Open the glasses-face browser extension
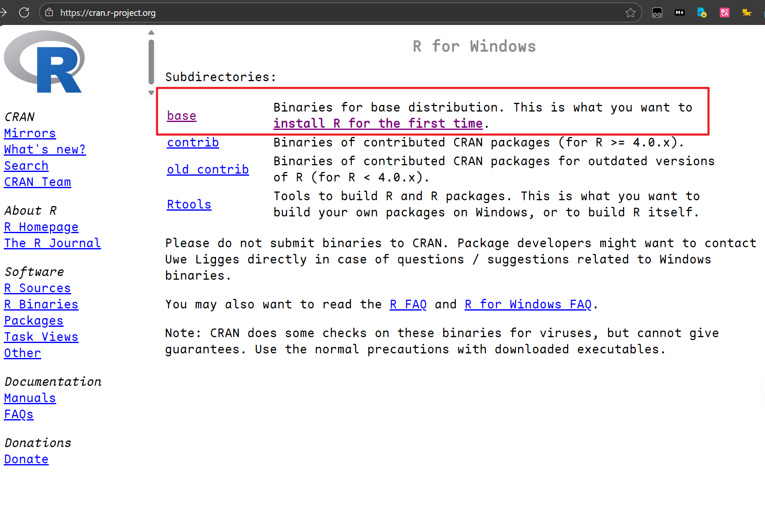The image size is (765, 532). point(657,13)
